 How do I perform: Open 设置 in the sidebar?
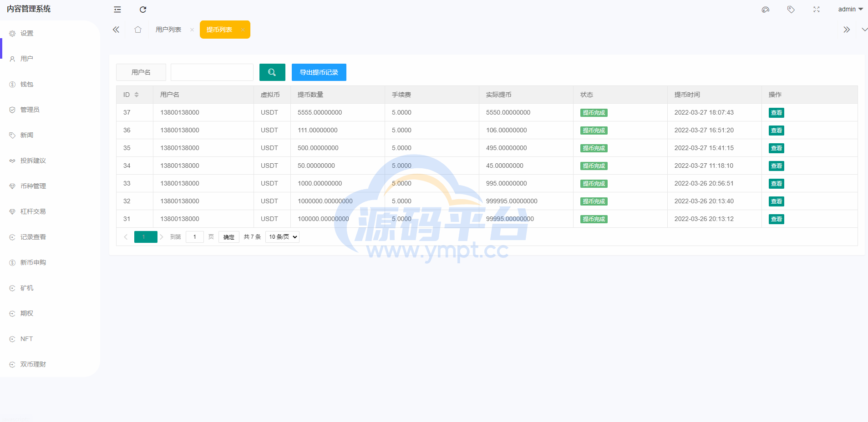[x=50, y=33]
